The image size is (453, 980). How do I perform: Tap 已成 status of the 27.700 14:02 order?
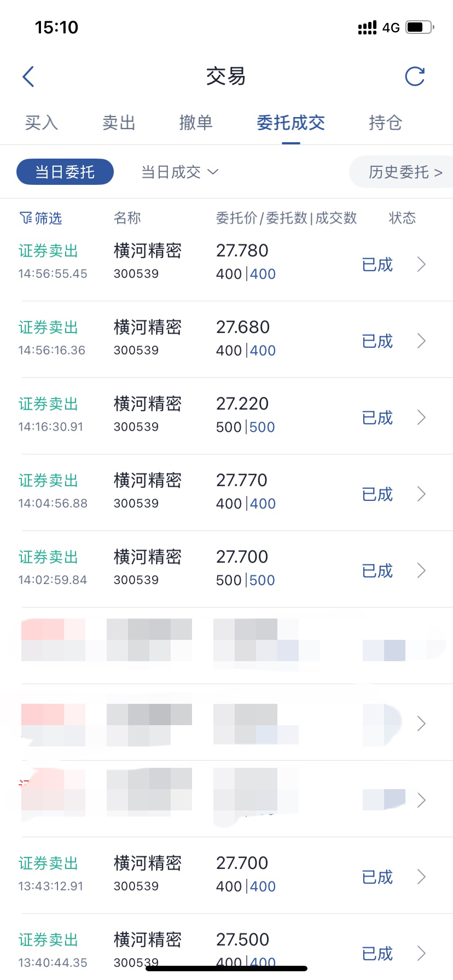[377, 571]
